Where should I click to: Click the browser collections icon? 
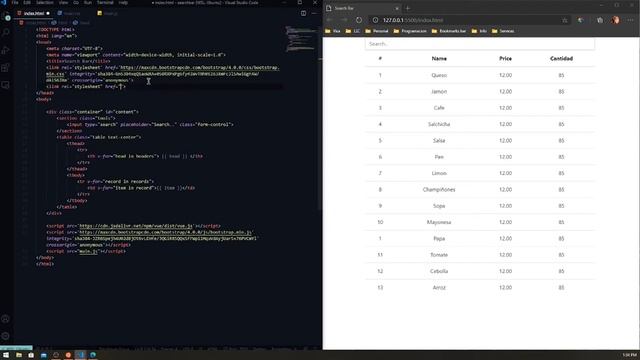click(600, 20)
